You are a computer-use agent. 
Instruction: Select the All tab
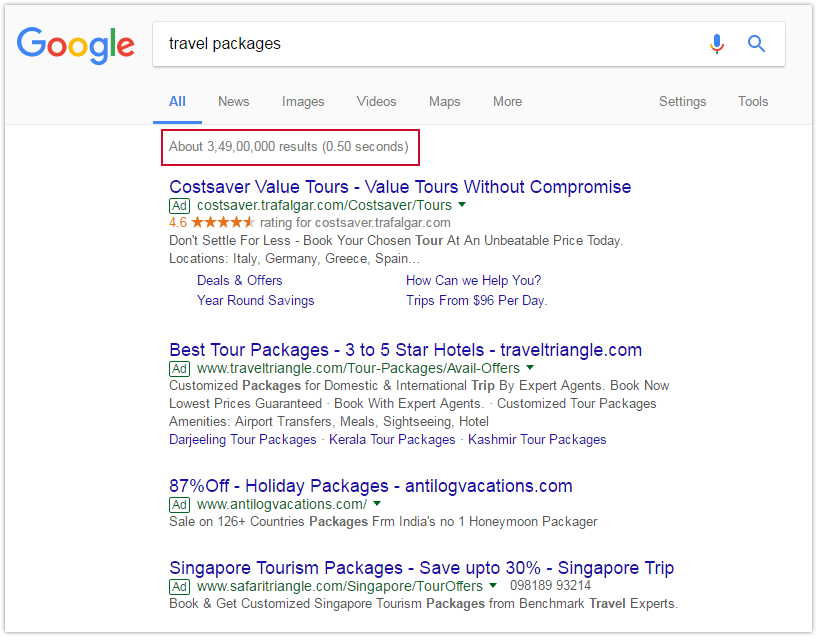[177, 102]
